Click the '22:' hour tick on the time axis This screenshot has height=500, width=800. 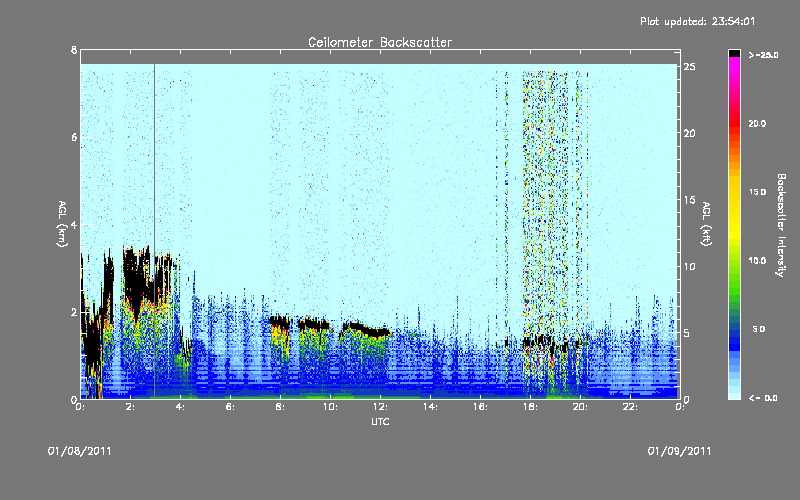(x=630, y=407)
